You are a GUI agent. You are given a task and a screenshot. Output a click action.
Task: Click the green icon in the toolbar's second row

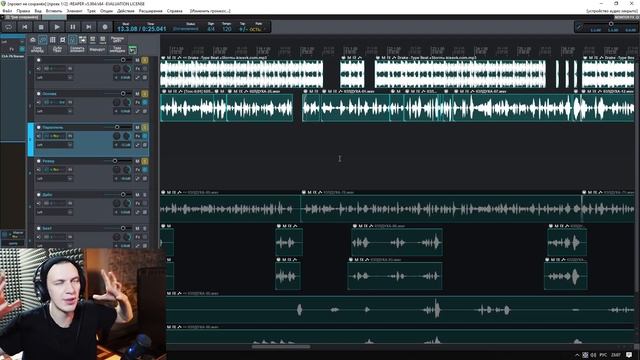133,50
